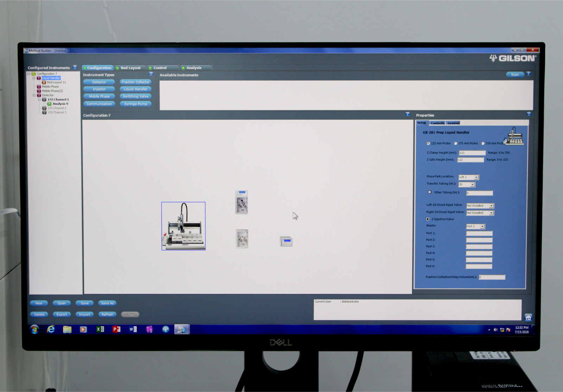563x392 pixels.
Task: Open Excel from the Windows taskbar
Action: pyautogui.click(x=100, y=329)
